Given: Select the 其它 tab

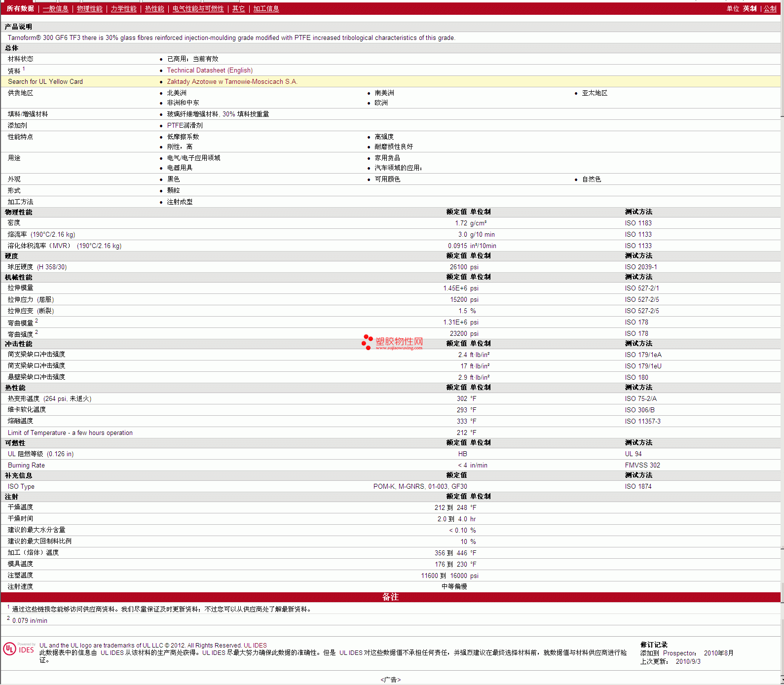Looking at the screenshot, I should 238,9.
